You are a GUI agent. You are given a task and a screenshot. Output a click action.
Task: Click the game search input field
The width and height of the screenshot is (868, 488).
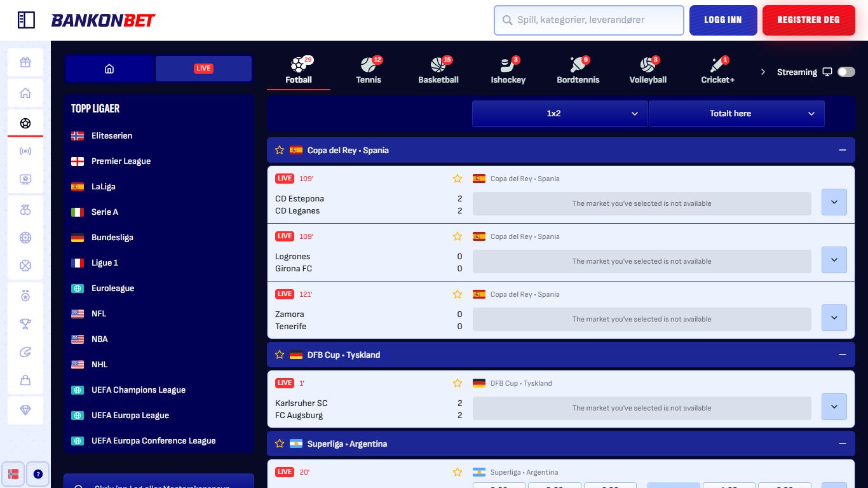point(589,20)
